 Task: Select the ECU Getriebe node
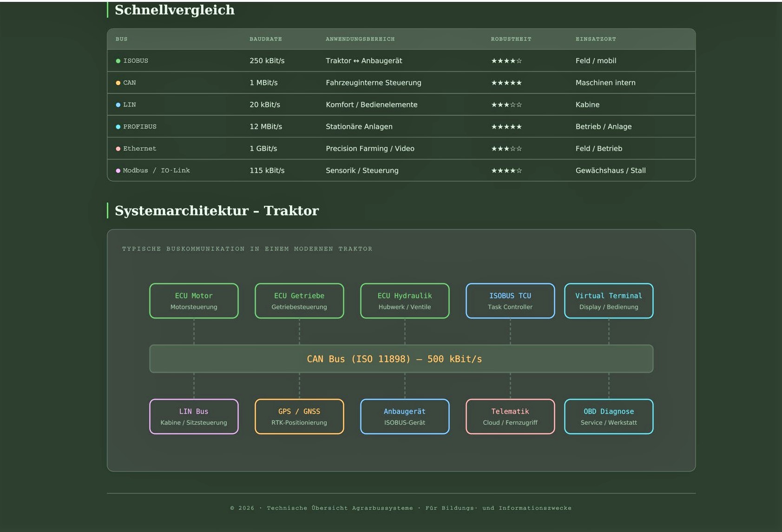coord(299,301)
